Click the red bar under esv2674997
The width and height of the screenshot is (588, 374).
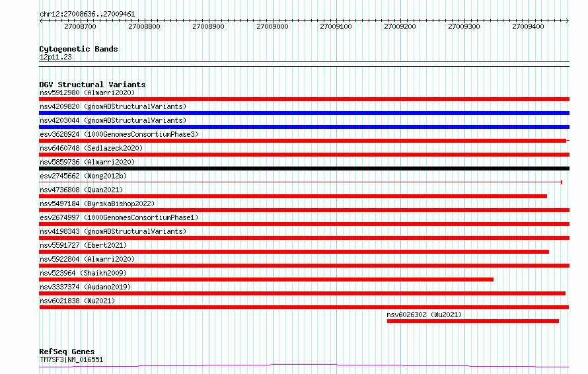(x=304, y=224)
